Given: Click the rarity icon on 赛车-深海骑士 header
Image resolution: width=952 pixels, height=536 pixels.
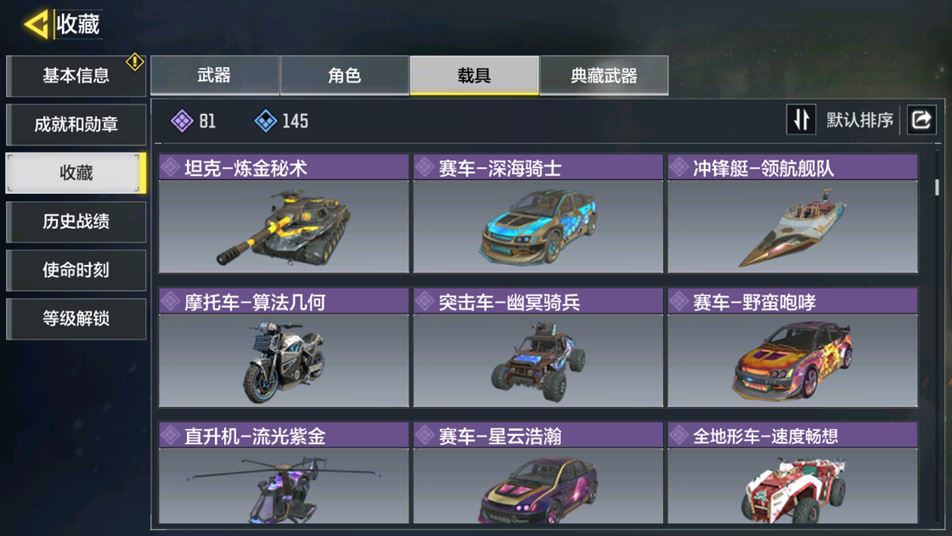Looking at the screenshot, I should (424, 168).
